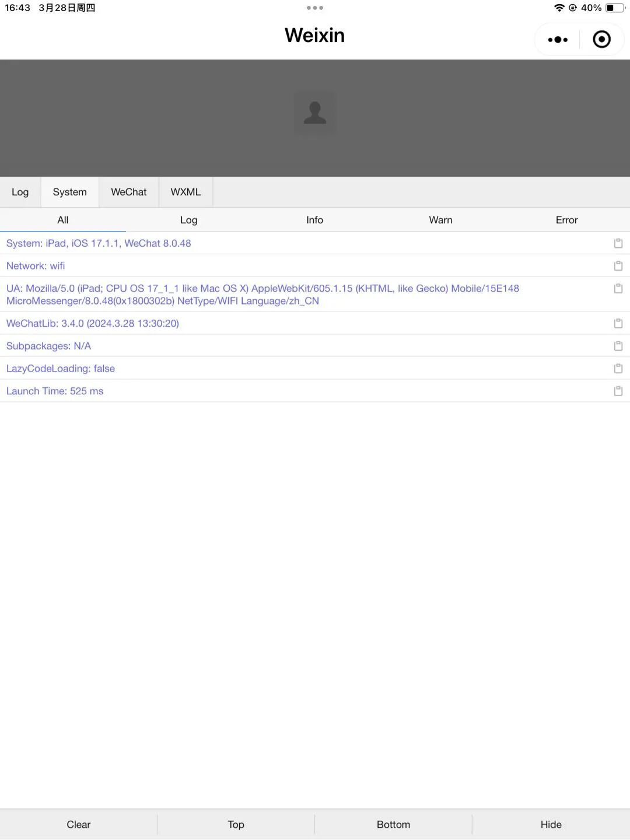Tap the 'Launch Time: 525 ms' log text
The height and width of the screenshot is (840, 630).
pyautogui.click(x=55, y=391)
